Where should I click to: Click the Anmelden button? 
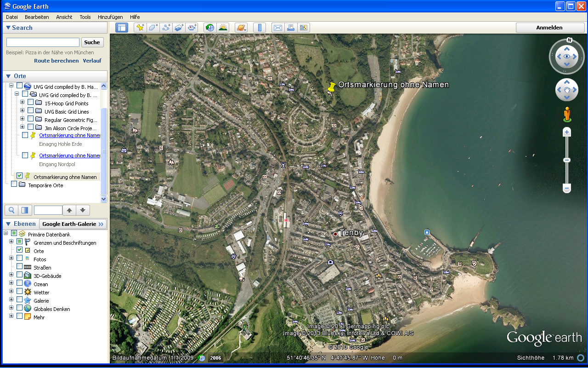point(549,28)
